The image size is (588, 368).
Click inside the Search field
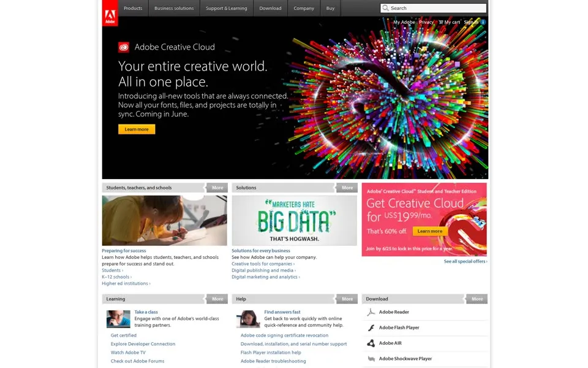[x=433, y=8]
